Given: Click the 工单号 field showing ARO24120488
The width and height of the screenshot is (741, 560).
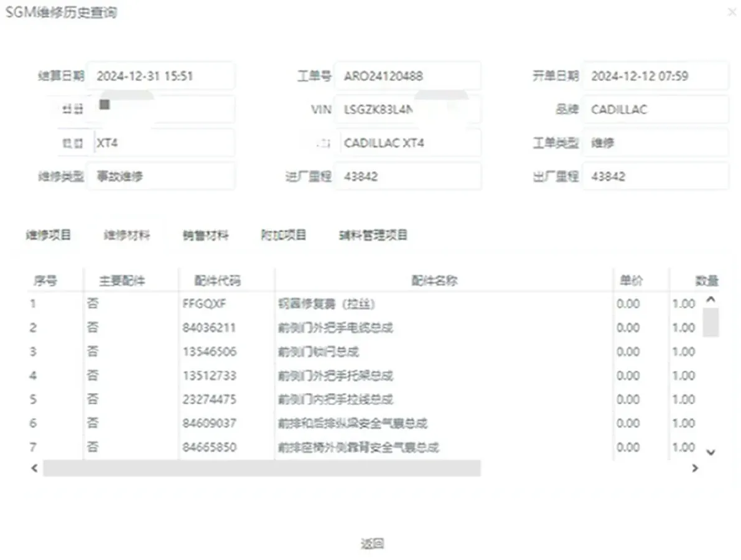Looking at the screenshot, I should tap(408, 76).
